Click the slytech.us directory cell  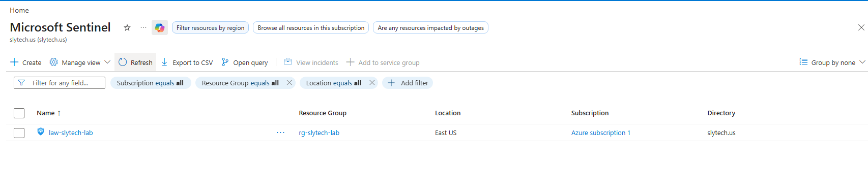click(721, 133)
